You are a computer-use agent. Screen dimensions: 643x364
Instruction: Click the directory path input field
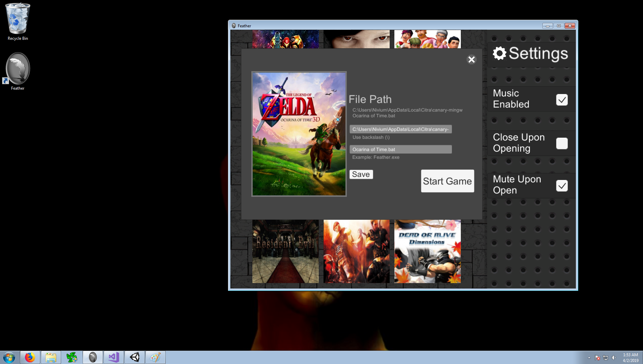coord(400,129)
